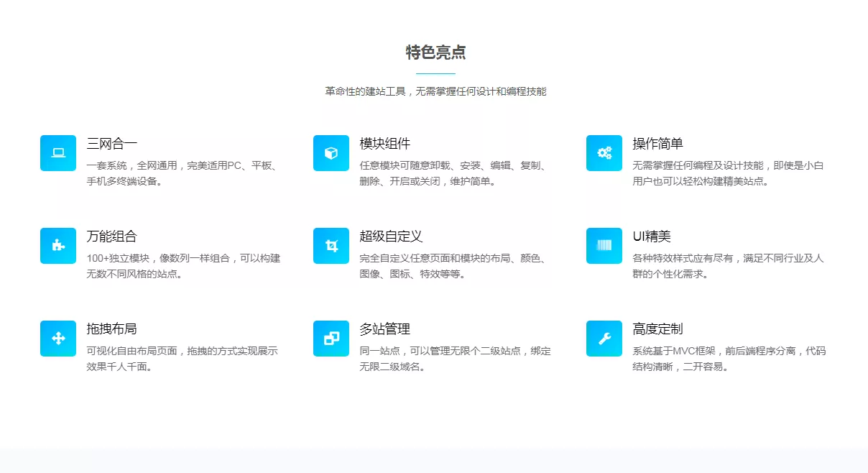Click the crop icon for 超级自定义

click(331, 246)
